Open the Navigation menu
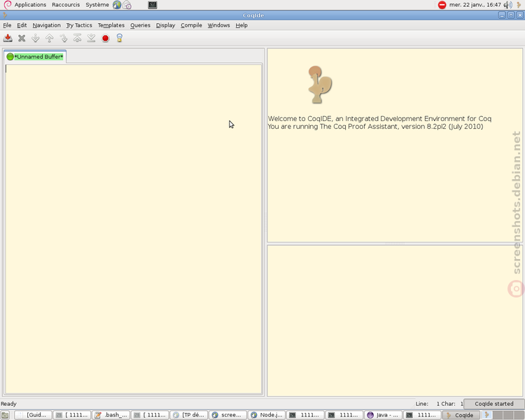This screenshot has height=420, width=525. (x=46, y=25)
